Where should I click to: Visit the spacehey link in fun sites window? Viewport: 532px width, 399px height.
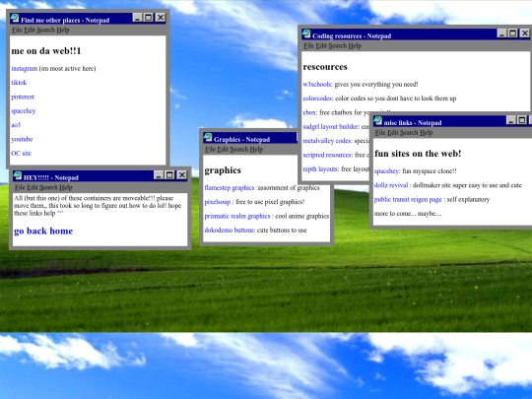click(x=387, y=171)
